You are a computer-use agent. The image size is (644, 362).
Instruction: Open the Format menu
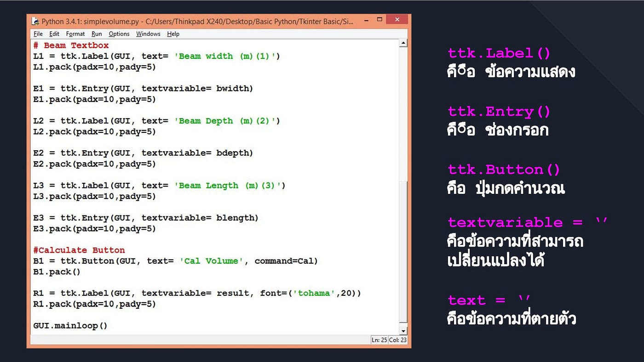pos(75,34)
